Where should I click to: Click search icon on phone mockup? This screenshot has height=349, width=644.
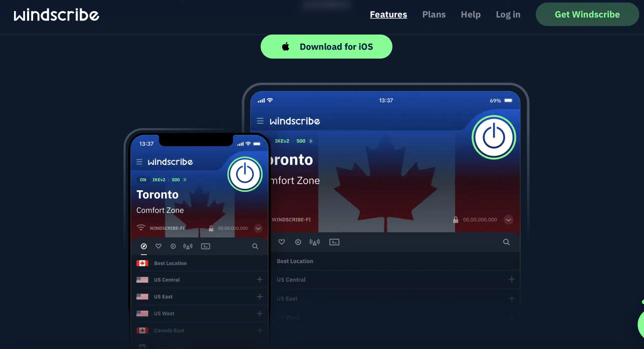click(x=255, y=246)
